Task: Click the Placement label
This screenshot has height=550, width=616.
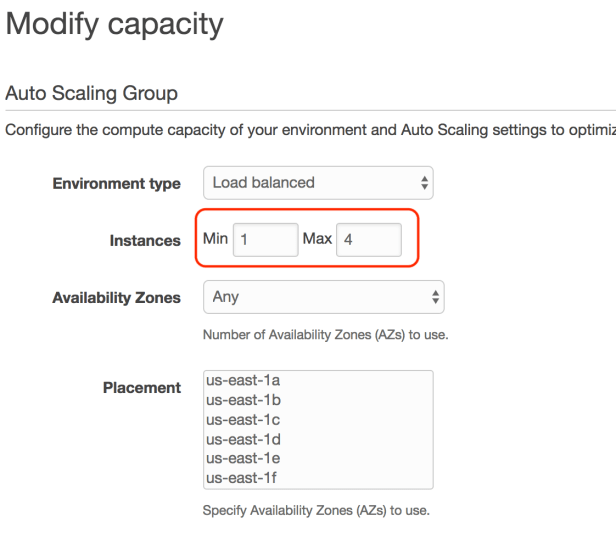Action: [142, 388]
